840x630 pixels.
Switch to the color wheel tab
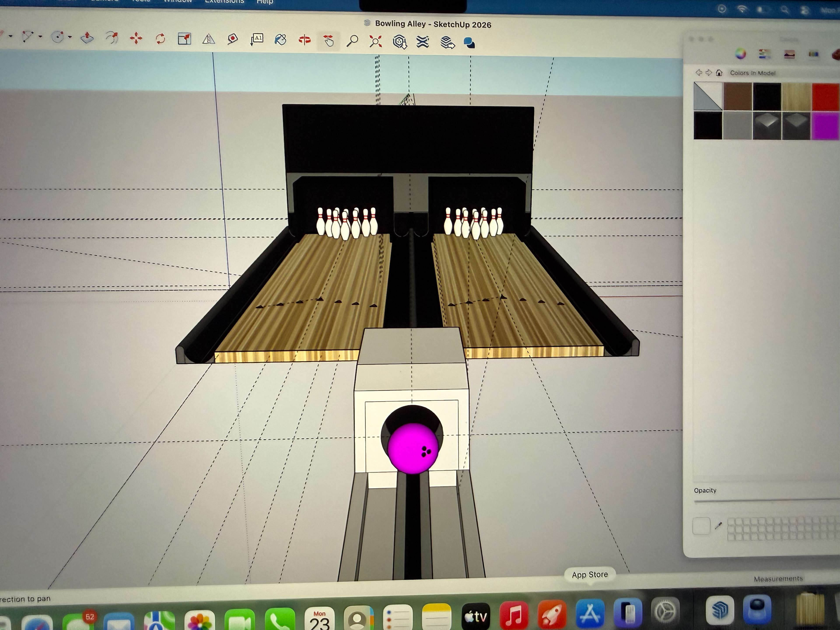[740, 54]
